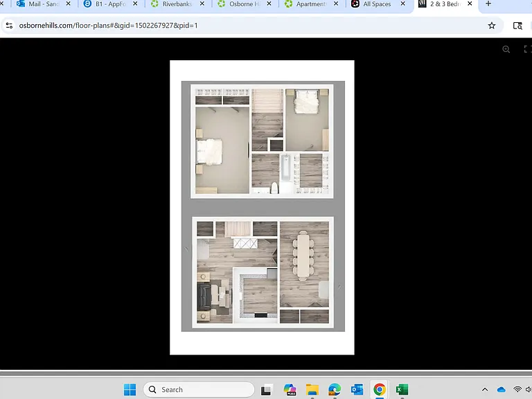Open File Explorer from taskbar
The image size is (532, 399).
[312, 389]
